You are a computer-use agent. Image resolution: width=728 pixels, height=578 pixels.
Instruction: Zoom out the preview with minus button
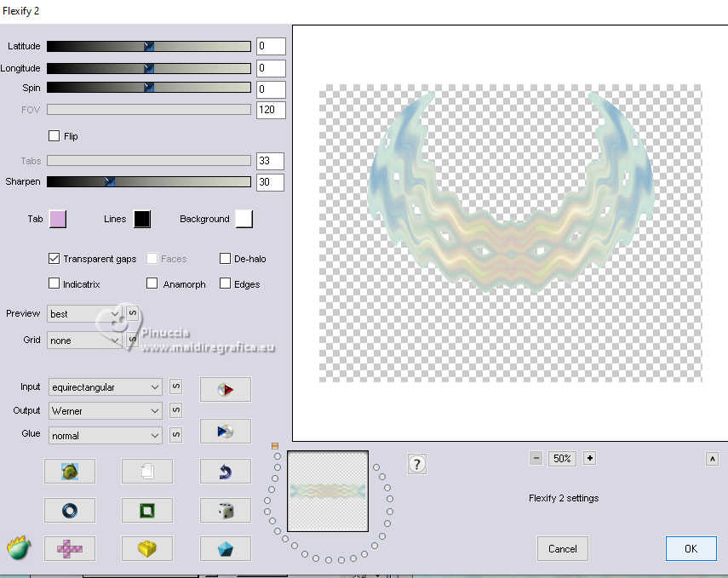point(536,458)
